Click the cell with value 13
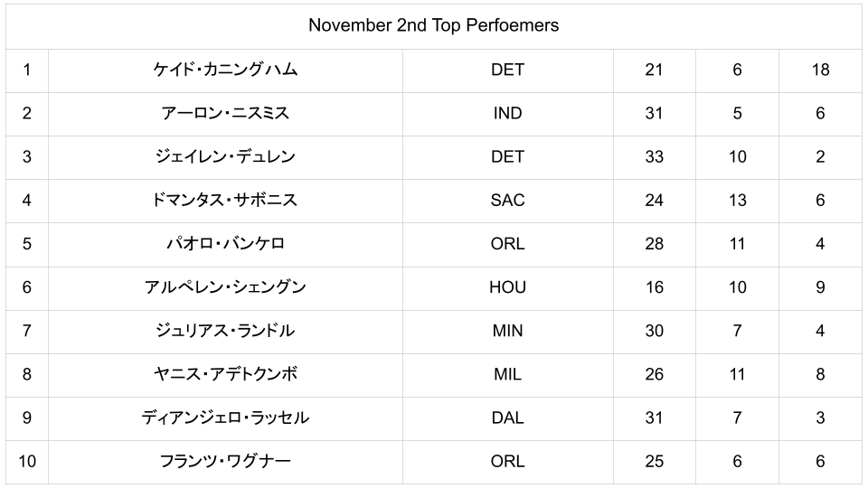 [737, 200]
